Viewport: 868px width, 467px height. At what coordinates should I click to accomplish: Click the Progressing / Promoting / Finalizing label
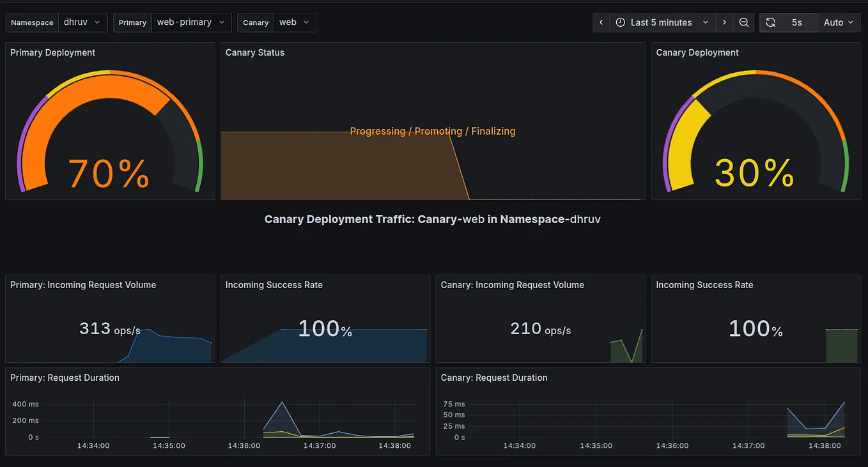pos(433,131)
